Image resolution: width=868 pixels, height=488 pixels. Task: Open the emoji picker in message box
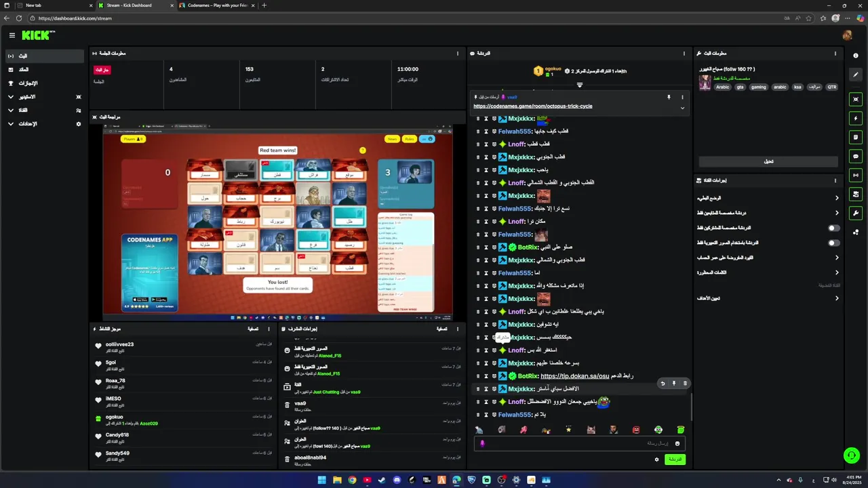[677, 443]
